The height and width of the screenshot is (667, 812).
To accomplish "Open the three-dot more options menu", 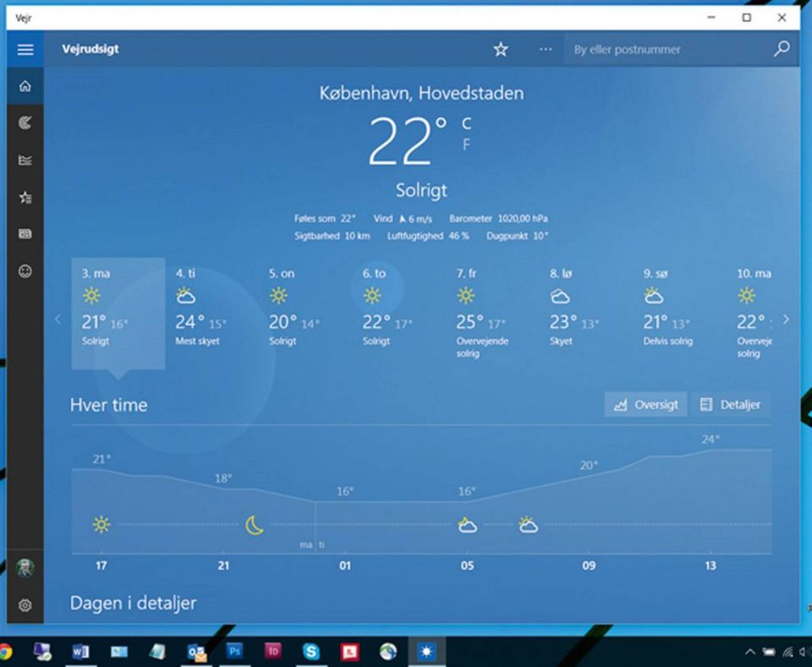I will pos(546,49).
